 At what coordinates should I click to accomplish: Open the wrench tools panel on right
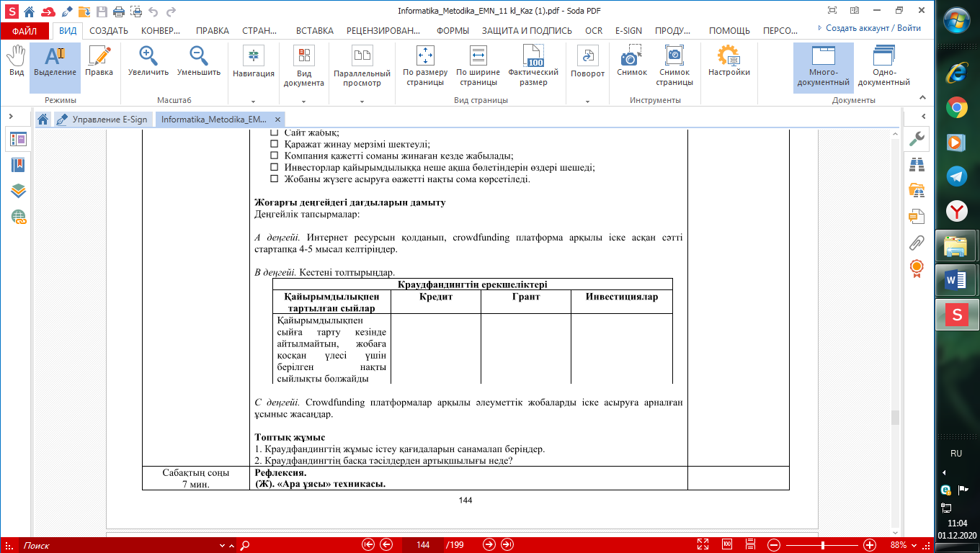[917, 139]
